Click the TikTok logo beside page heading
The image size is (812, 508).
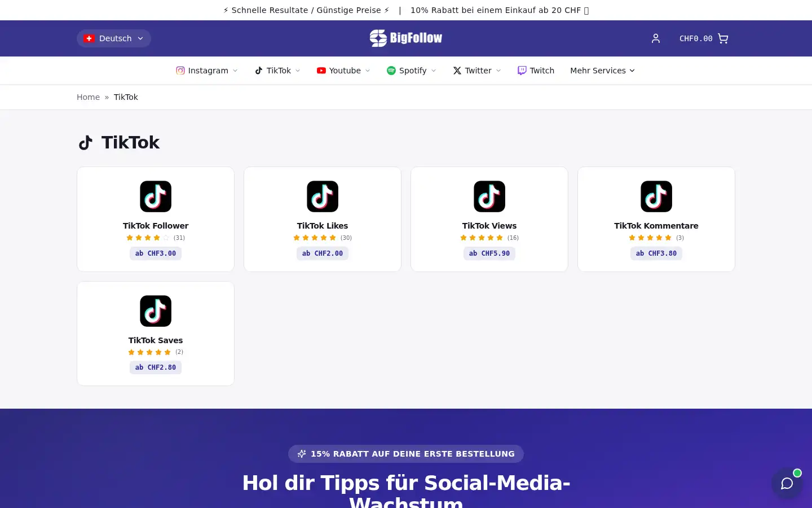tap(86, 143)
